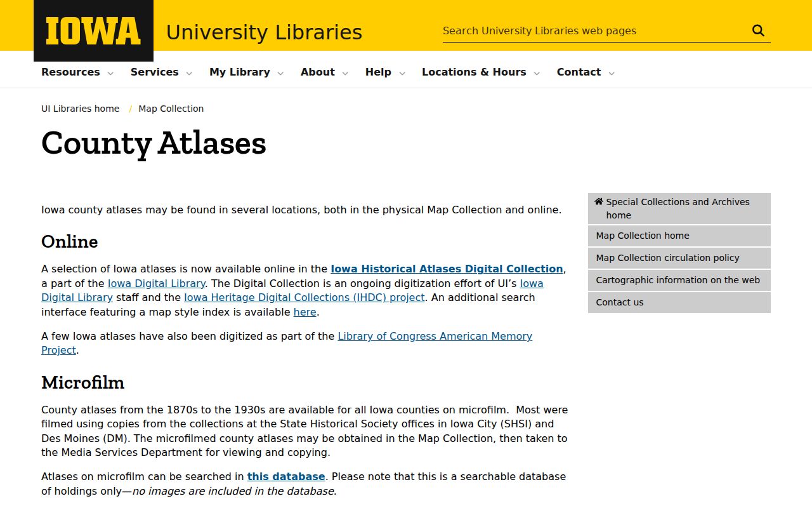Viewport: 812px width, 508px height.
Task: Open Locations & Hours menu item
Action: [474, 72]
